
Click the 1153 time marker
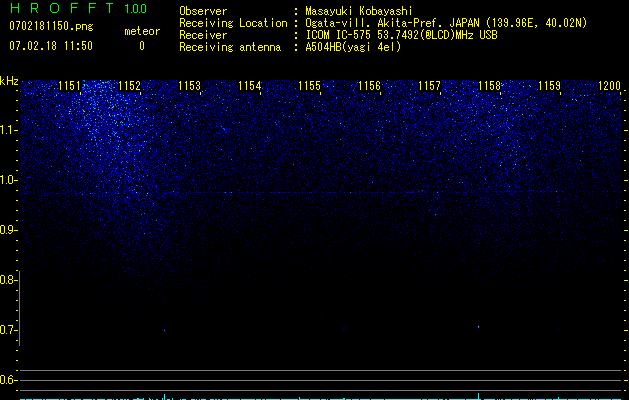[x=189, y=85]
